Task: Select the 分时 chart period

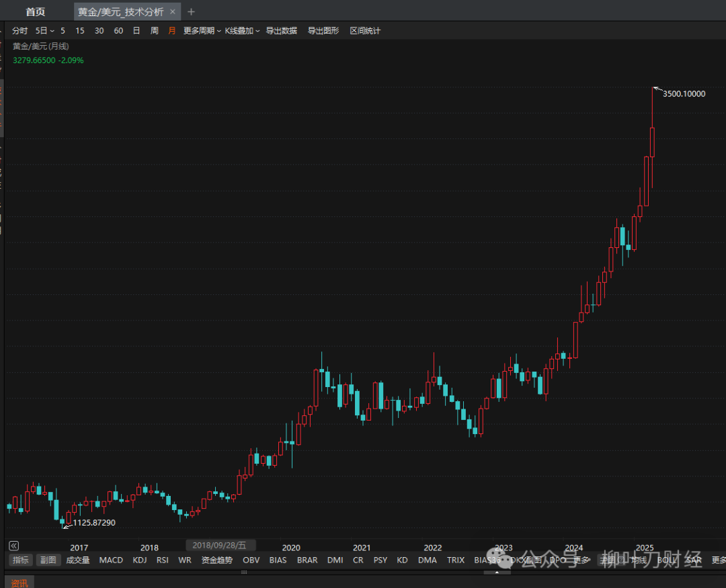Action: tap(19, 30)
